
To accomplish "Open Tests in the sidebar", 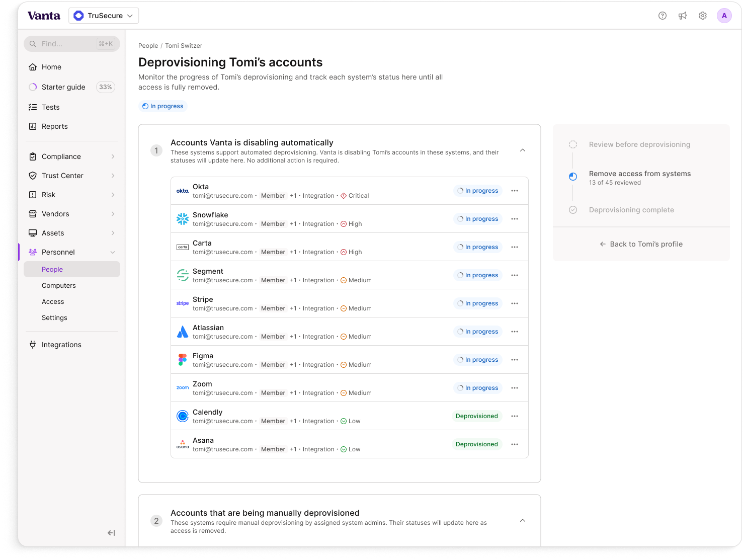I will [72, 107].
